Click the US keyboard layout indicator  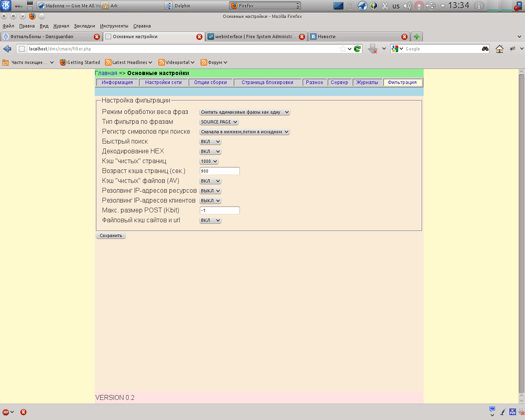(396, 6)
